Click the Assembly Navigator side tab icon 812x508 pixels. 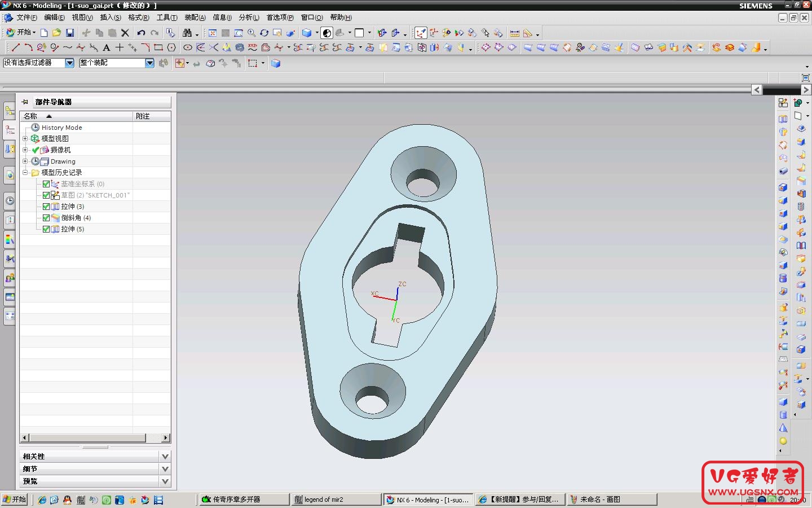pyautogui.click(x=10, y=111)
